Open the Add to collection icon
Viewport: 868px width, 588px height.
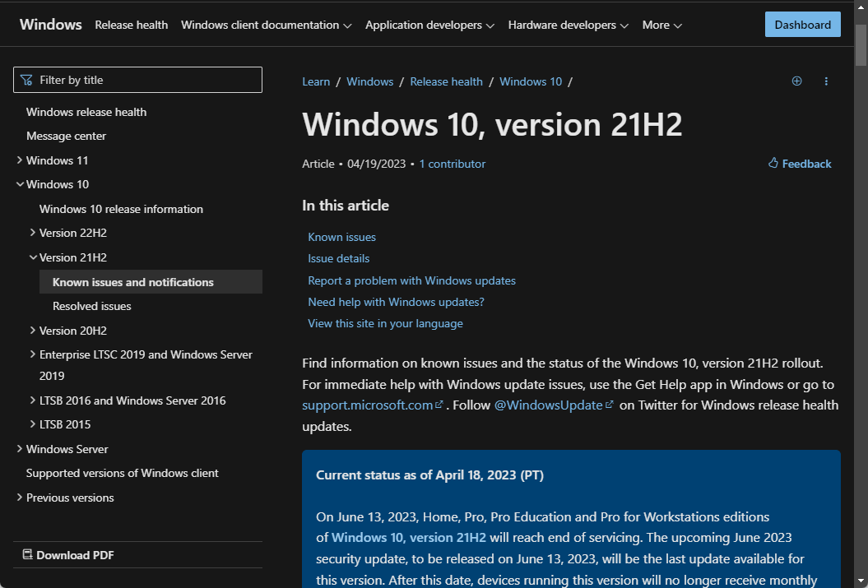pyautogui.click(x=796, y=81)
